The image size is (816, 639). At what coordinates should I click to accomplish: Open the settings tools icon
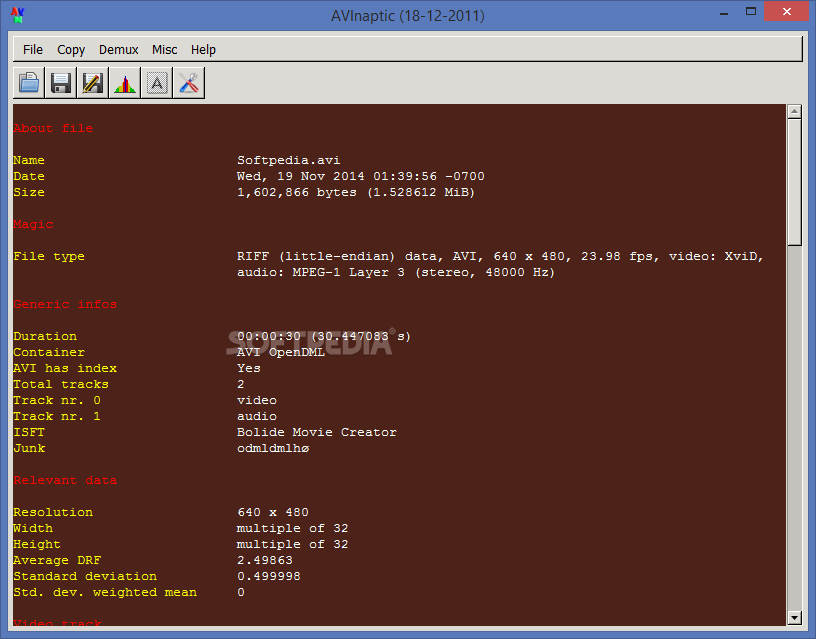[189, 83]
